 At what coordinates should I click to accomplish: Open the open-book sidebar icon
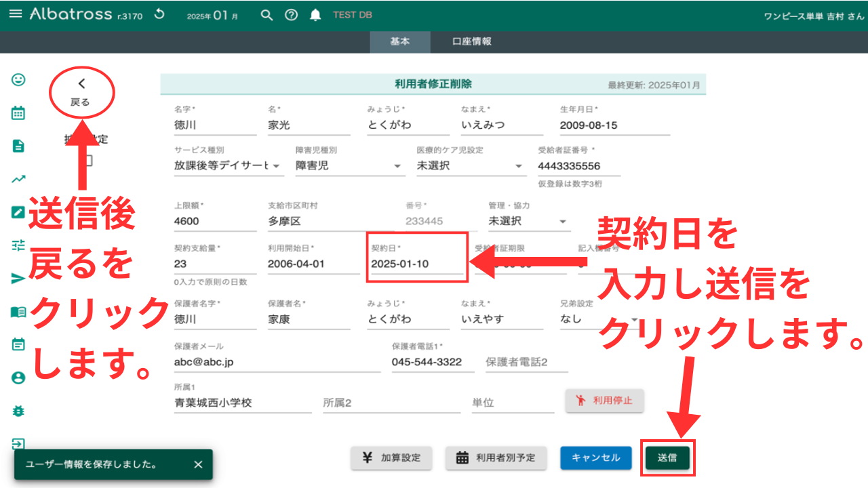coord(18,312)
